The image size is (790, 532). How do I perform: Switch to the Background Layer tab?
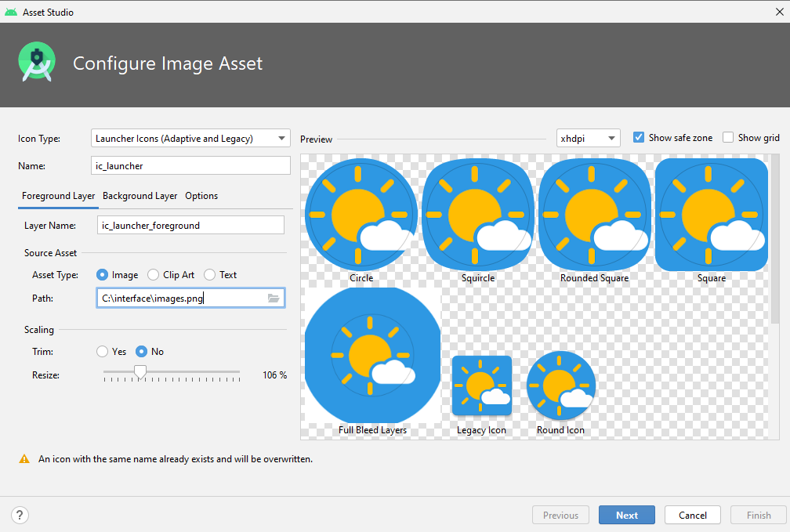140,196
